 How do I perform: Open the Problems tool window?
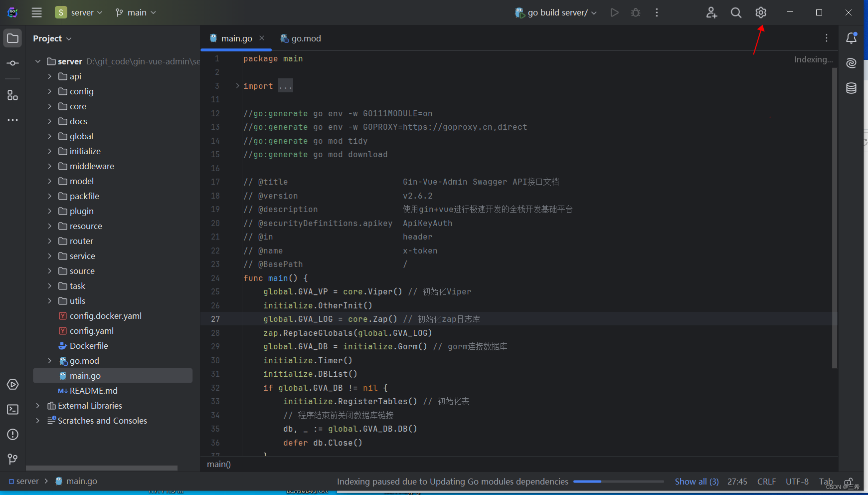12,434
